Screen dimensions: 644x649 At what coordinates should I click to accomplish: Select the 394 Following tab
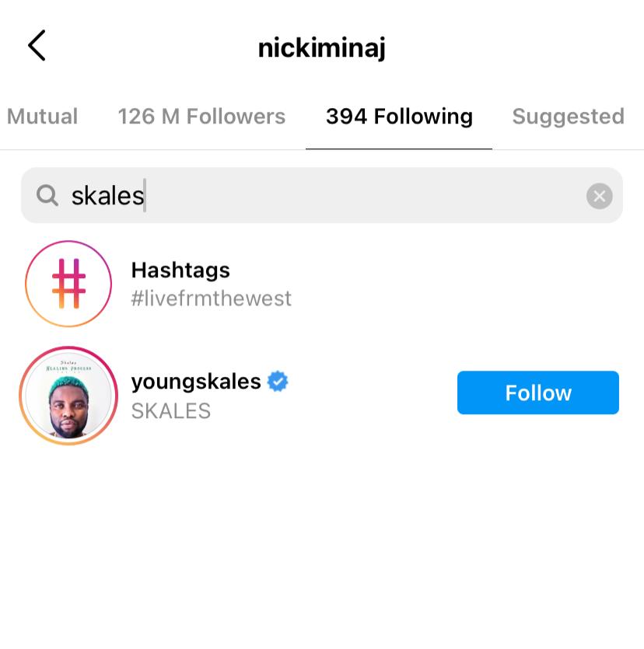tap(399, 117)
